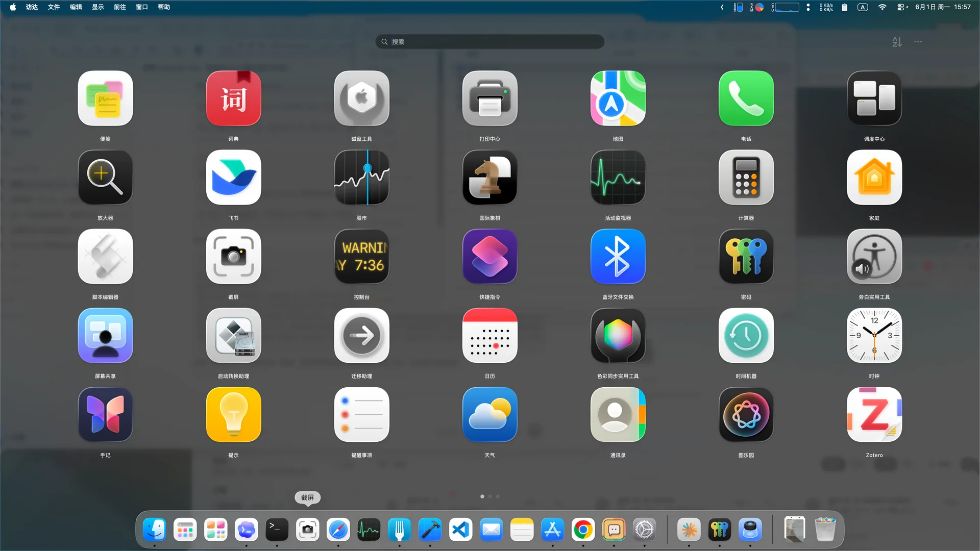
Task: Open Mail from the Dock
Action: pos(491,530)
